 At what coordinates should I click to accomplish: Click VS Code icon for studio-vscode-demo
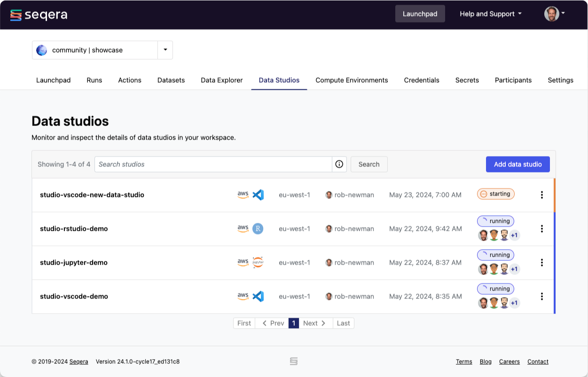click(x=258, y=297)
